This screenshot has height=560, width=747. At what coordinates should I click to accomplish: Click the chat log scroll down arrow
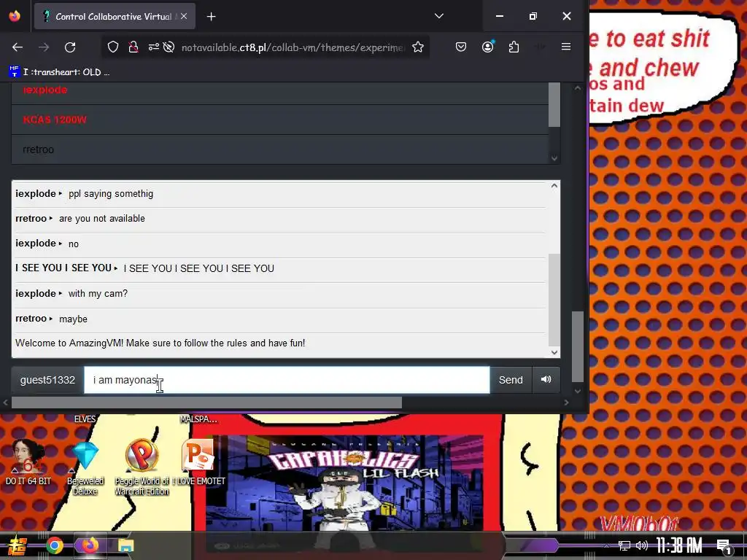pos(554,352)
